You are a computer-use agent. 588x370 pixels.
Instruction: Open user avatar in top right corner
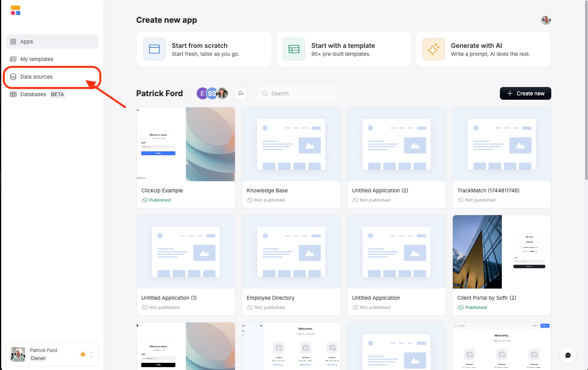(x=546, y=20)
